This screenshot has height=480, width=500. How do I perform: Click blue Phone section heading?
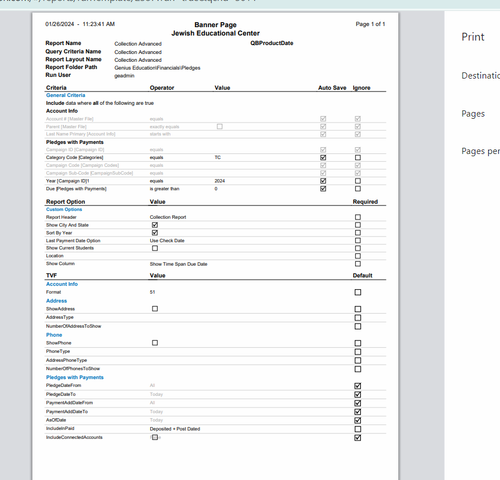tap(54, 335)
